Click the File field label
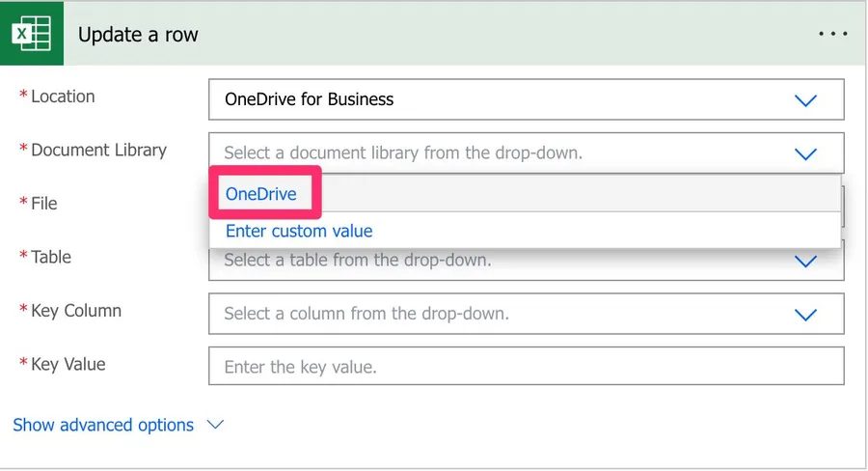This screenshot has width=868, height=471. tap(44, 204)
